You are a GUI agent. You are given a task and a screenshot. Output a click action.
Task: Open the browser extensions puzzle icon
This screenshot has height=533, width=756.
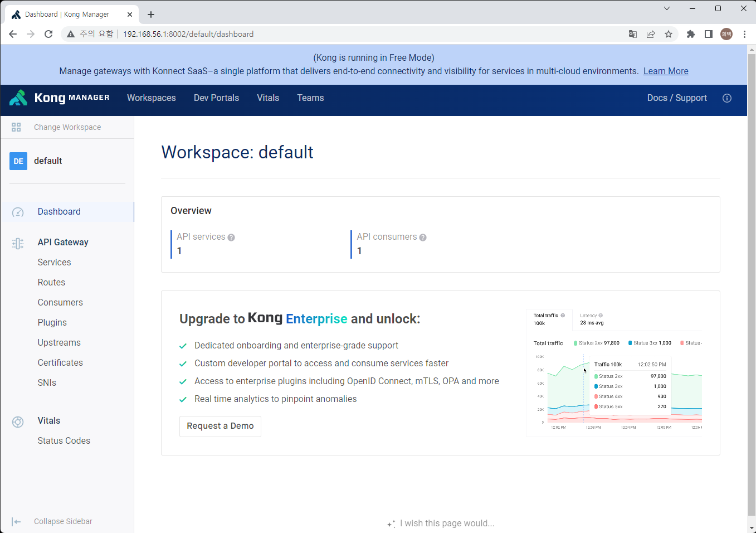coord(691,34)
